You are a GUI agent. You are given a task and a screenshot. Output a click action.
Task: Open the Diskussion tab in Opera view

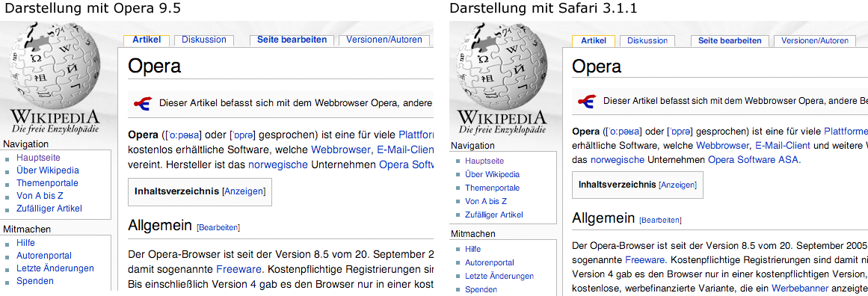click(x=203, y=40)
